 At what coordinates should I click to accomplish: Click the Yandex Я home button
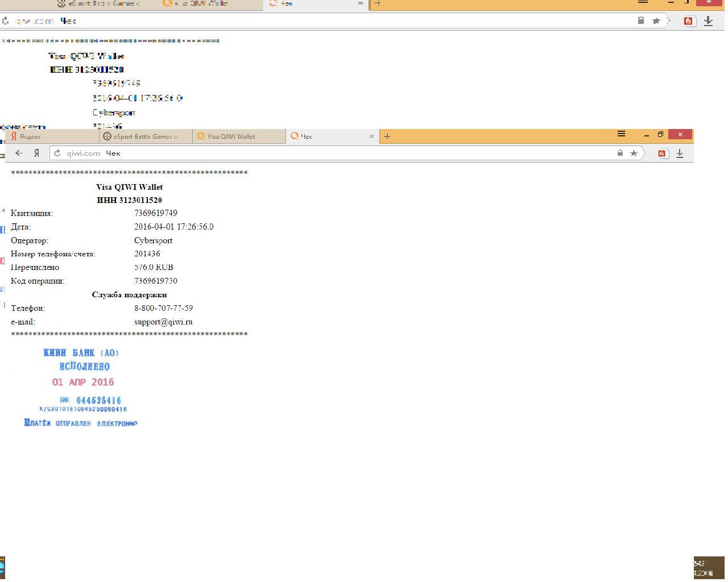[x=36, y=153]
